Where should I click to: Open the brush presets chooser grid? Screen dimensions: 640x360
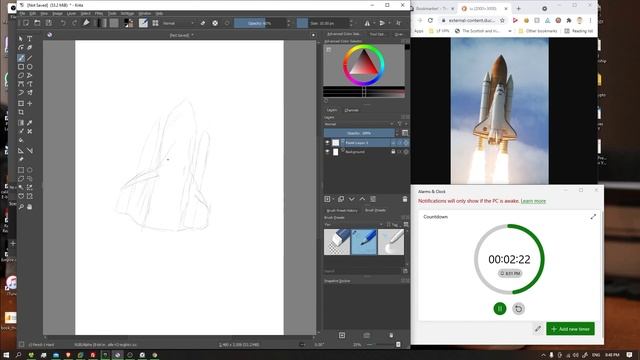(x=156, y=23)
